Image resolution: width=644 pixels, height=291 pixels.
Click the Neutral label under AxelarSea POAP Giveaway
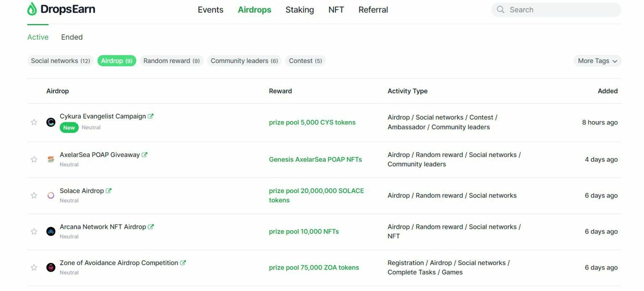pyautogui.click(x=69, y=165)
